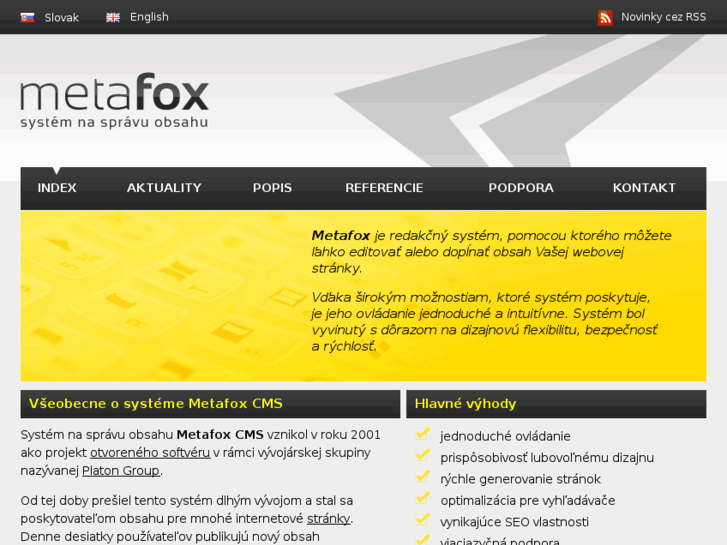Image resolution: width=727 pixels, height=545 pixels.
Task: Click checkmark beside jednoduché ovládanie
Action: click(x=422, y=434)
